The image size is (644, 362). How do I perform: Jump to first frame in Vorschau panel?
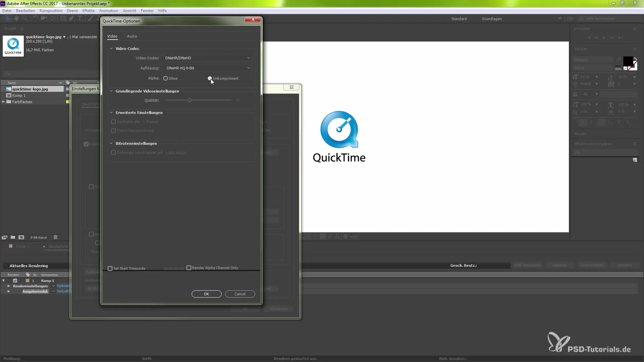point(588,38)
